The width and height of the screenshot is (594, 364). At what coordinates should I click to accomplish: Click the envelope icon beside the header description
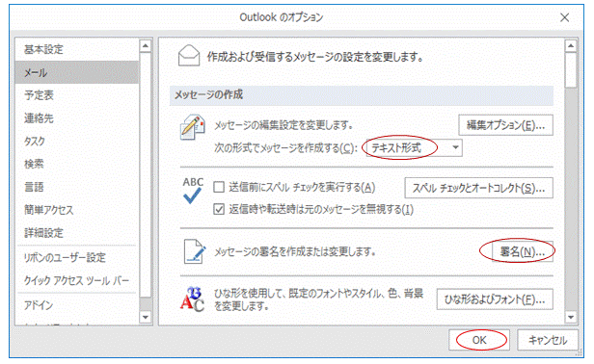[x=189, y=56]
